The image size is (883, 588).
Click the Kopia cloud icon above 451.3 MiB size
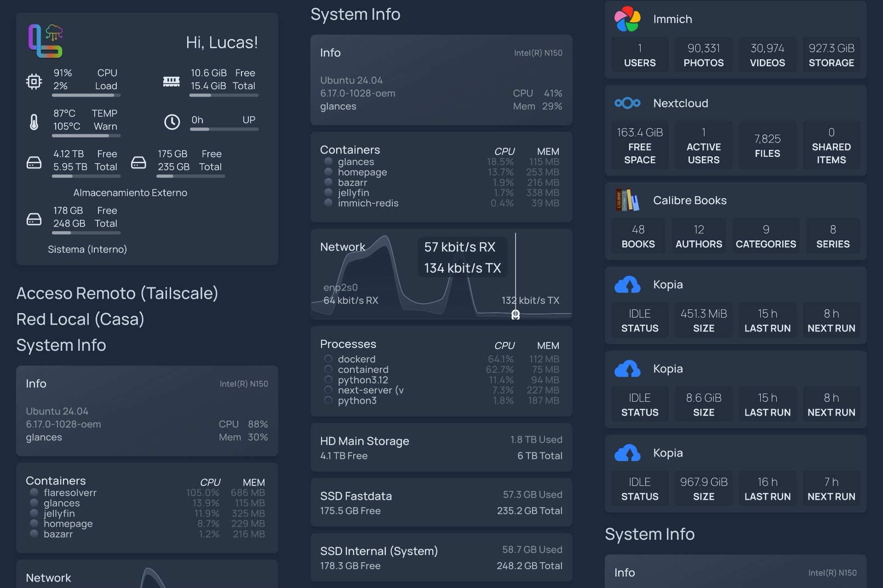[627, 285]
